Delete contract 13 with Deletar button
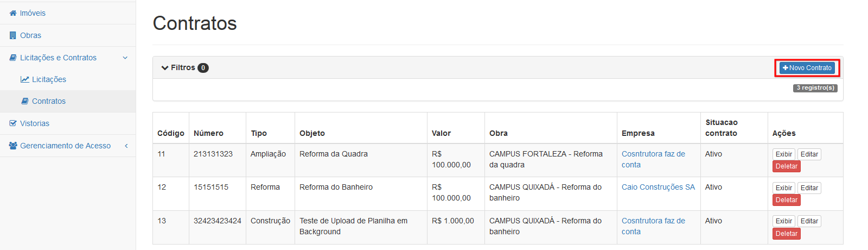 click(786, 234)
